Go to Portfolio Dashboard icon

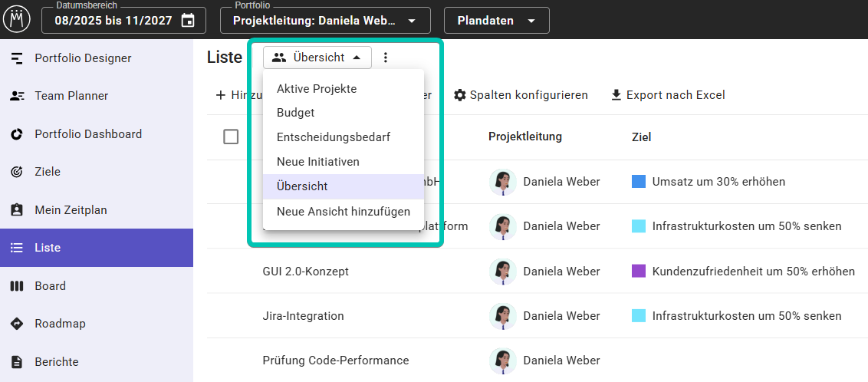tap(17, 134)
